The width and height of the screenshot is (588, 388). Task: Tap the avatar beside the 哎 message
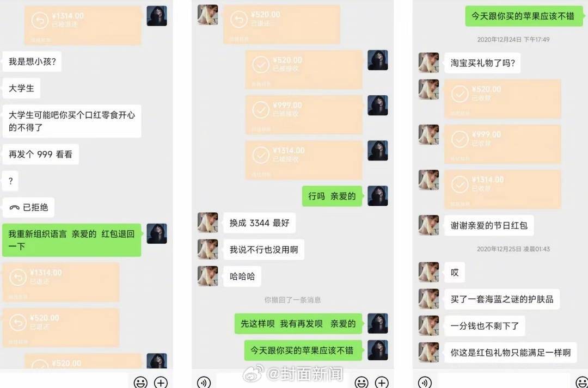[428, 272]
